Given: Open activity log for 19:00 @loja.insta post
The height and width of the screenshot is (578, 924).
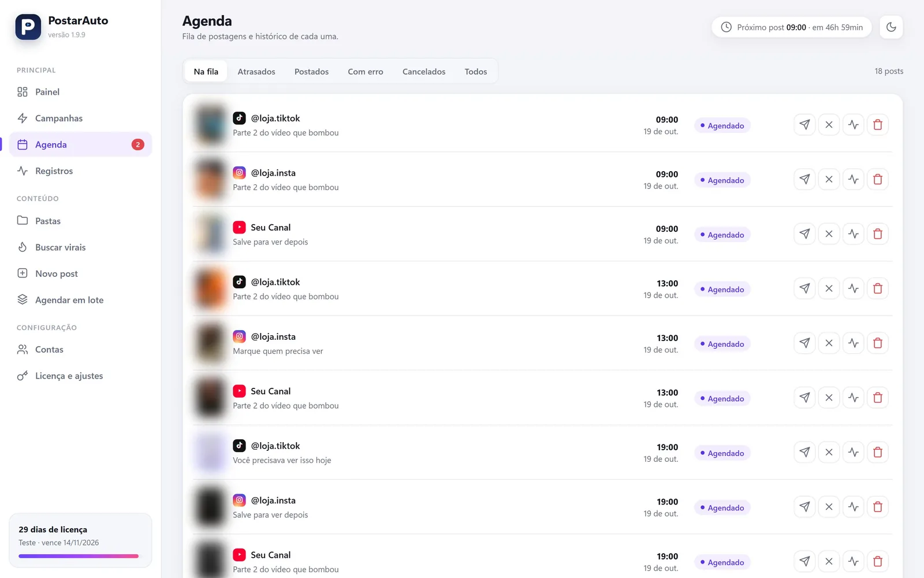Looking at the screenshot, I should pyautogui.click(x=854, y=507).
